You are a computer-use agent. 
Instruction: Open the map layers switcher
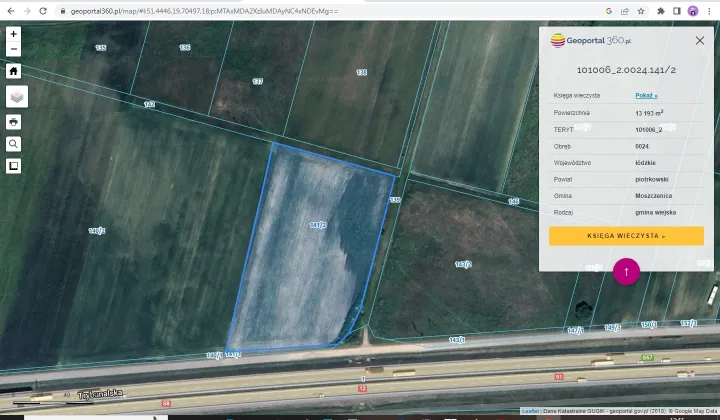(x=17, y=97)
